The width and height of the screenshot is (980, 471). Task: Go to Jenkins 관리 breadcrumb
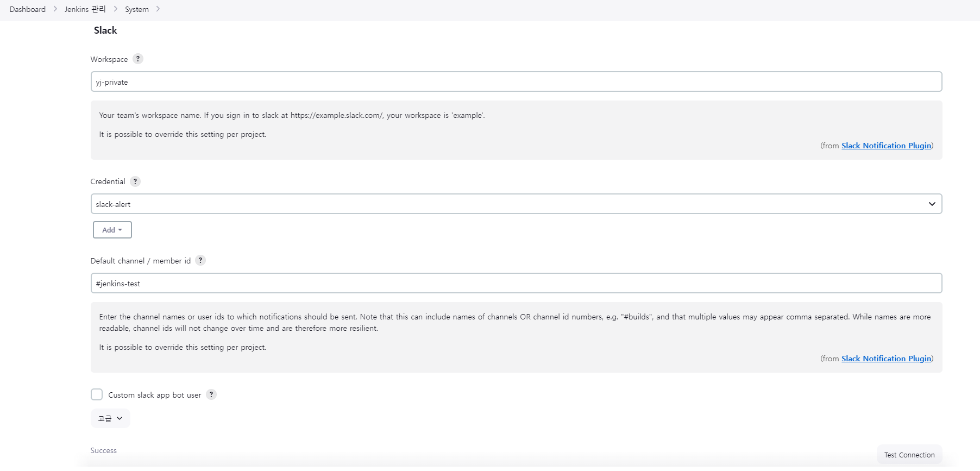click(x=85, y=9)
